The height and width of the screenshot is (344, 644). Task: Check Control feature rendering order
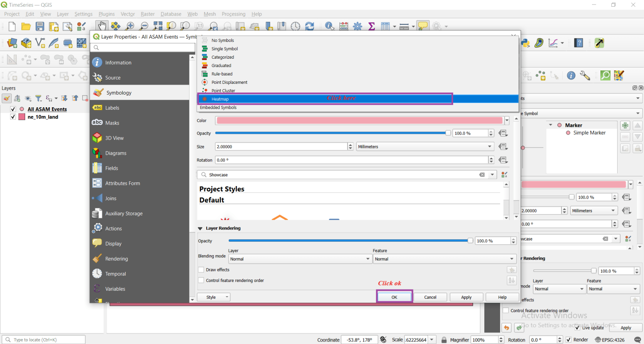click(x=201, y=280)
